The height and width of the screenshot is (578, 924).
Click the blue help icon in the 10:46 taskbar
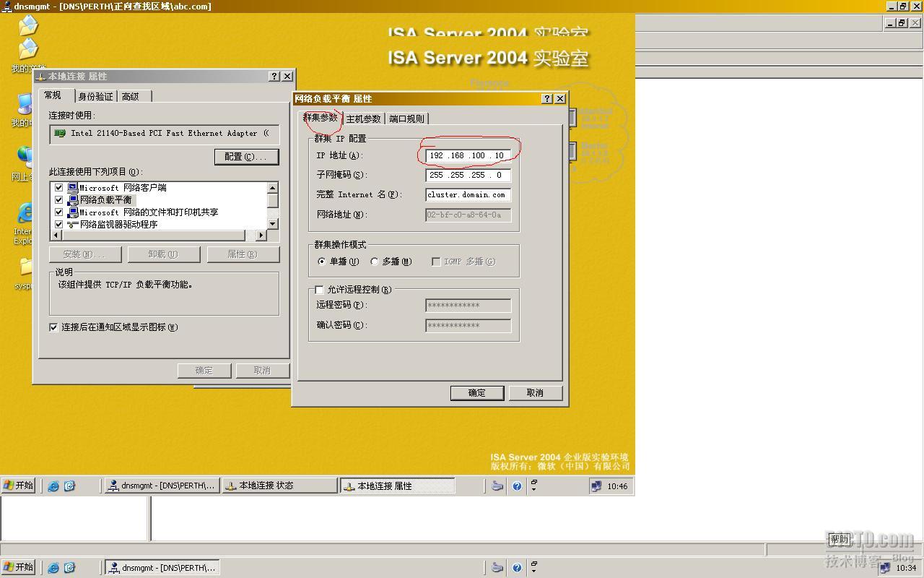tap(517, 486)
